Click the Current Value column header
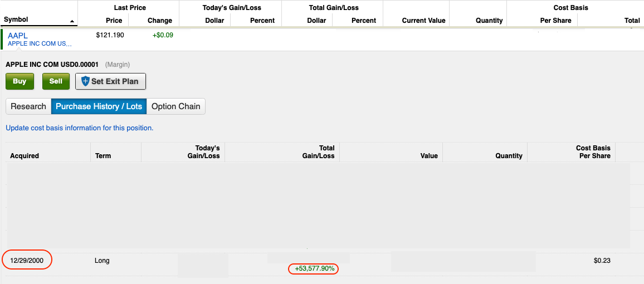This screenshot has height=284, width=644. pyautogui.click(x=423, y=21)
